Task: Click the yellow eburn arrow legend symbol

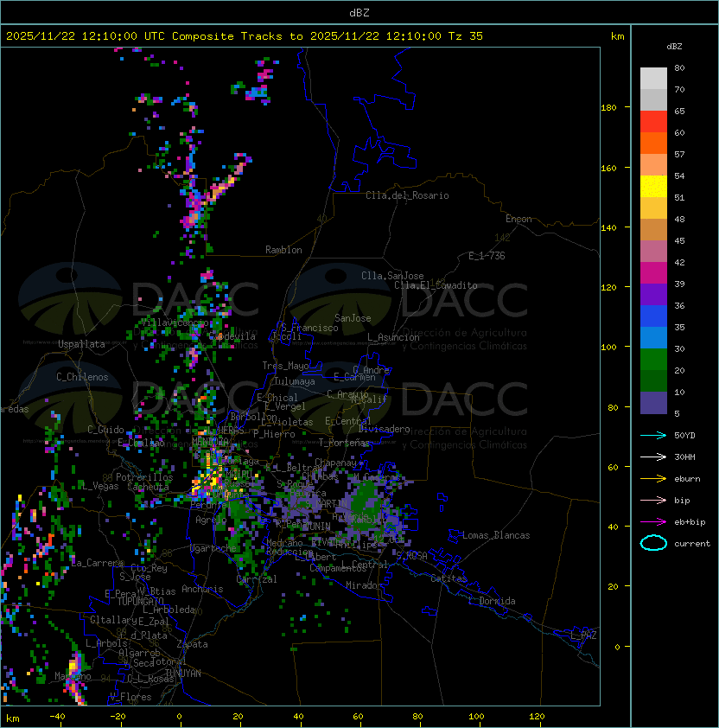Action: coord(653,479)
